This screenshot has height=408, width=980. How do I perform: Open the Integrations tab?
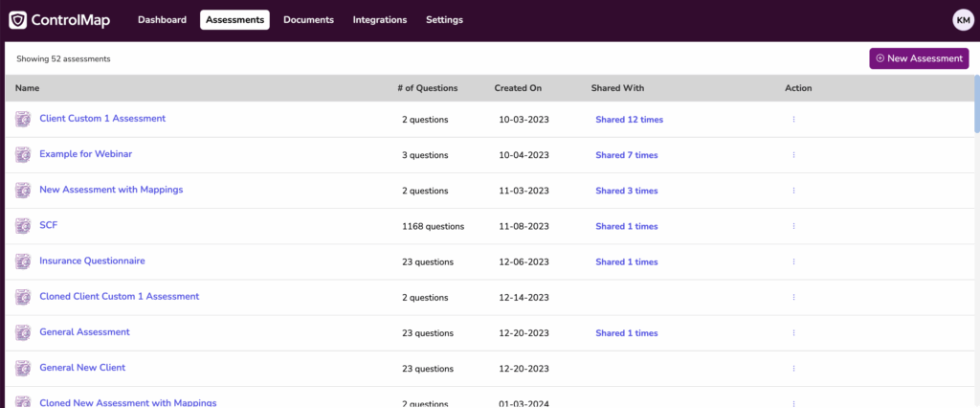[x=379, y=20]
